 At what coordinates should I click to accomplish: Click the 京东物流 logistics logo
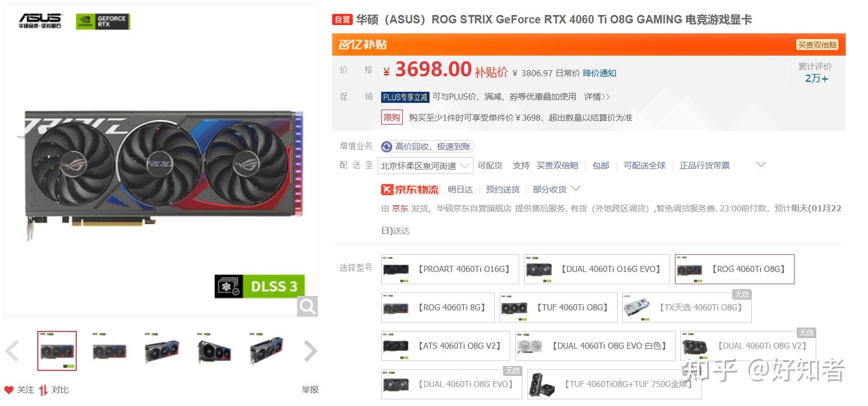point(410,190)
